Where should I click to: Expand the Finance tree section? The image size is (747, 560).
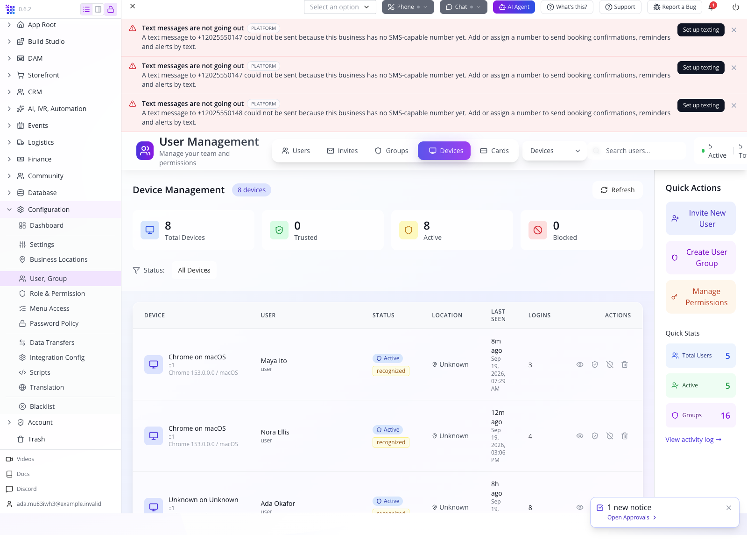pos(9,159)
